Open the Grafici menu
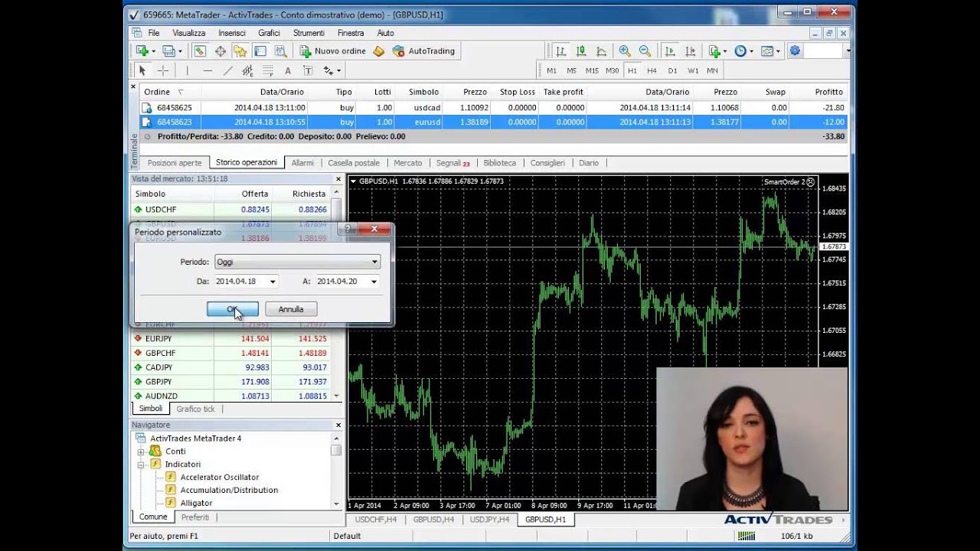This screenshot has height=551, width=980. pos(269,33)
